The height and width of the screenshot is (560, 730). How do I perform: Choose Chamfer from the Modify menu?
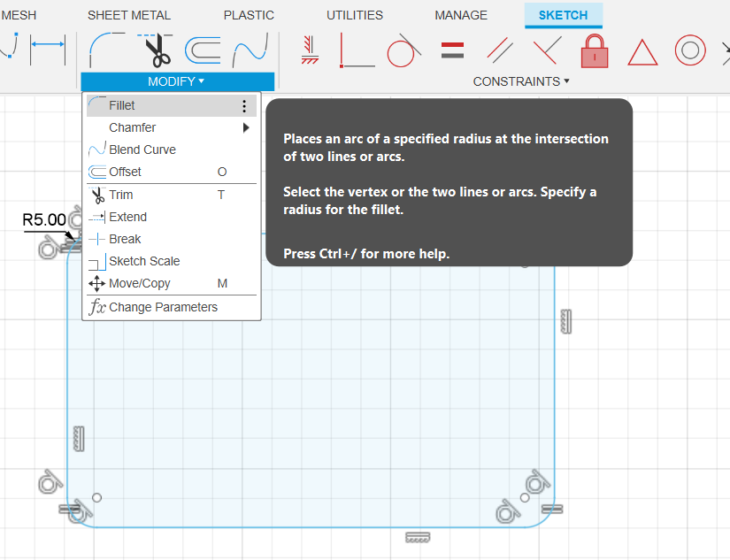[x=172, y=127]
